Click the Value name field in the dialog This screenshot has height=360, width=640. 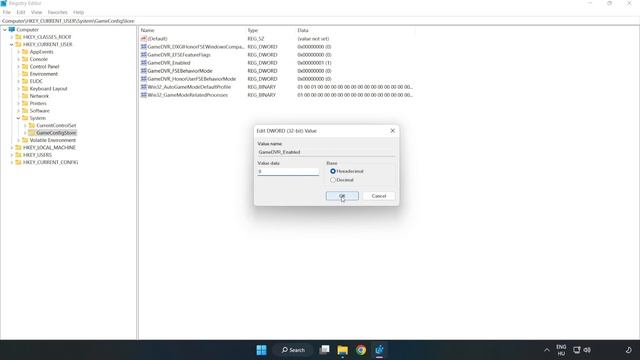326,152
